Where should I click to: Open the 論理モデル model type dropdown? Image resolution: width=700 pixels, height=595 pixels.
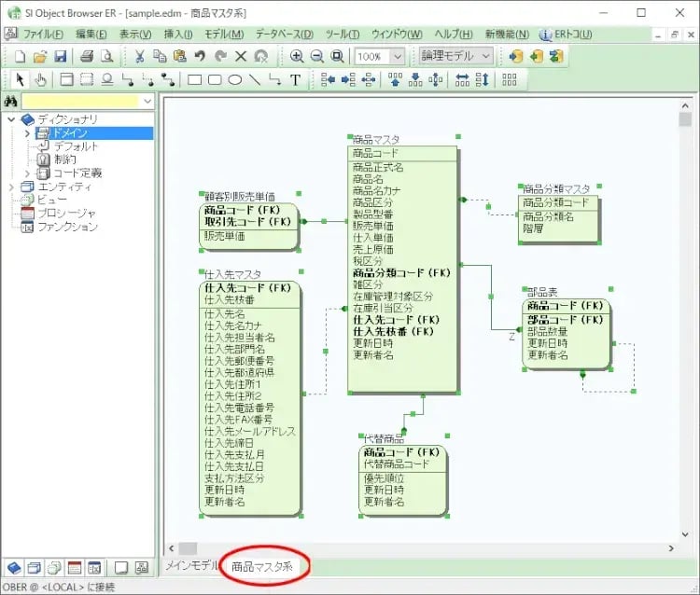485,56
